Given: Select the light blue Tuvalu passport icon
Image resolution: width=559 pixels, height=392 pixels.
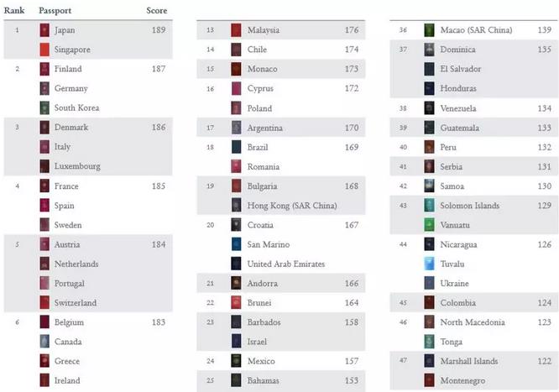Looking at the screenshot, I should coord(429,264).
